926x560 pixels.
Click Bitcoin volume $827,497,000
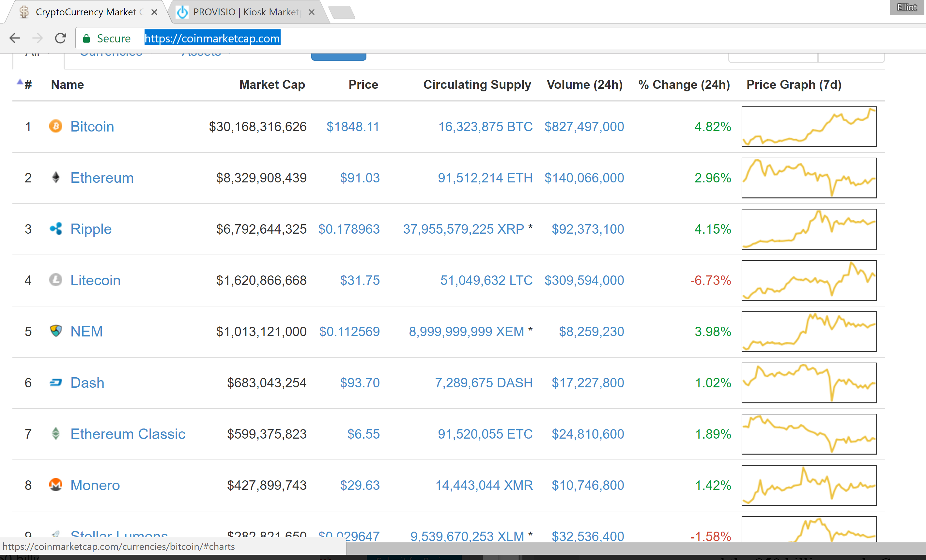click(x=584, y=127)
